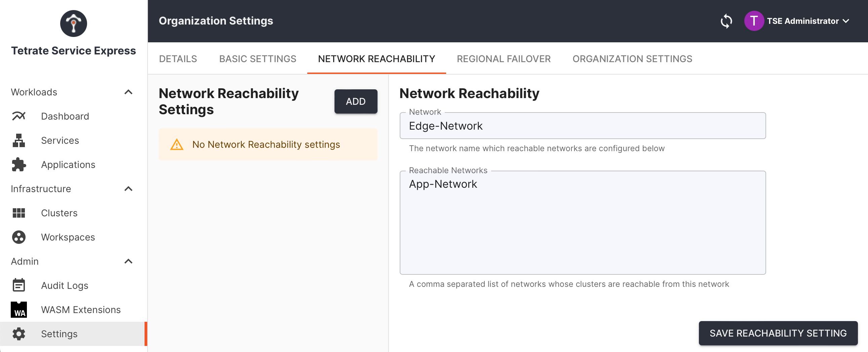Viewport: 868px width, 352px height.
Task: Select Settings in Admin menu
Action: (x=74, y=334)
